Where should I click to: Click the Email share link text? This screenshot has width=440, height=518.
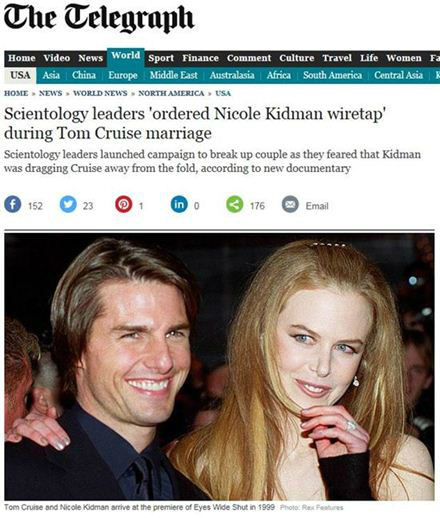tap(317, 206)
